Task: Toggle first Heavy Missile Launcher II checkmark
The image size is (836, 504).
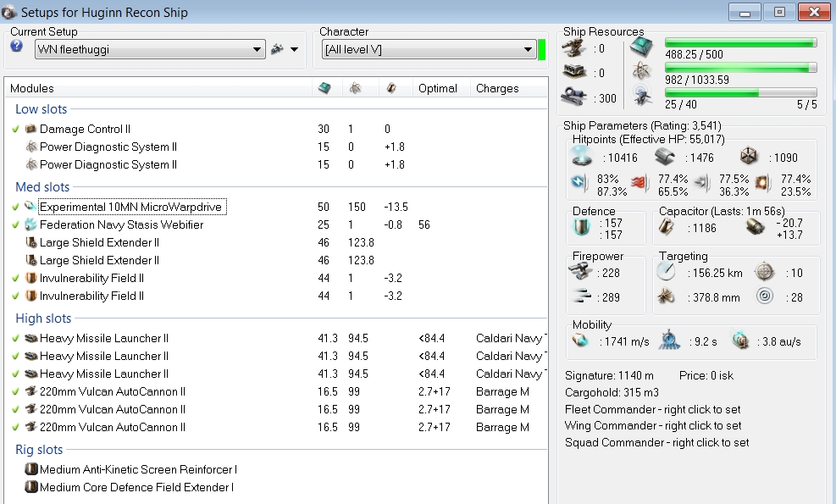Action: click(x=15, y=338)
